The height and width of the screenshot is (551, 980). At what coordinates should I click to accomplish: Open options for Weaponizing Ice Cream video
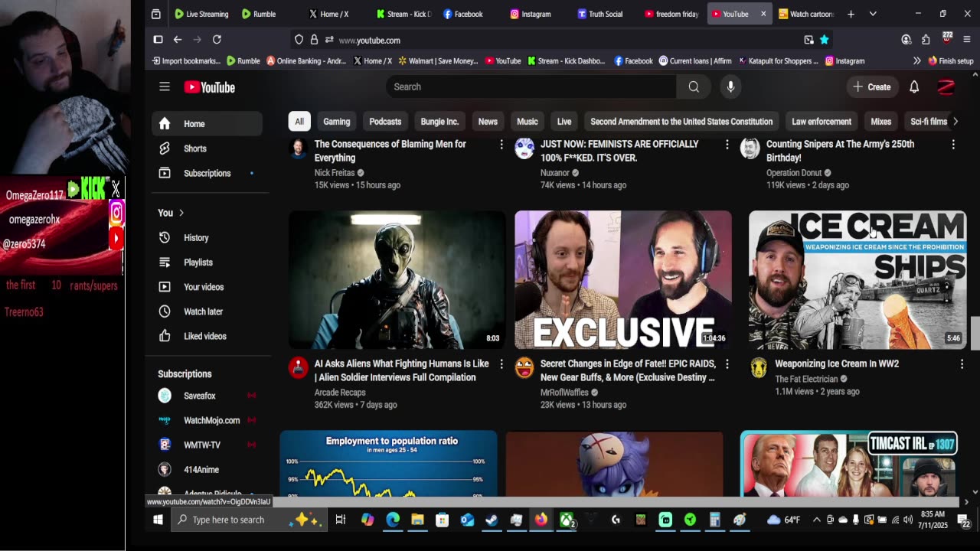[962, 364]
